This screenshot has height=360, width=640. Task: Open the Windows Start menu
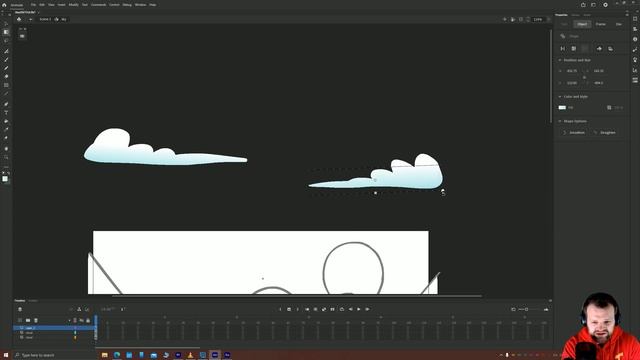click(x=6, y=355)
